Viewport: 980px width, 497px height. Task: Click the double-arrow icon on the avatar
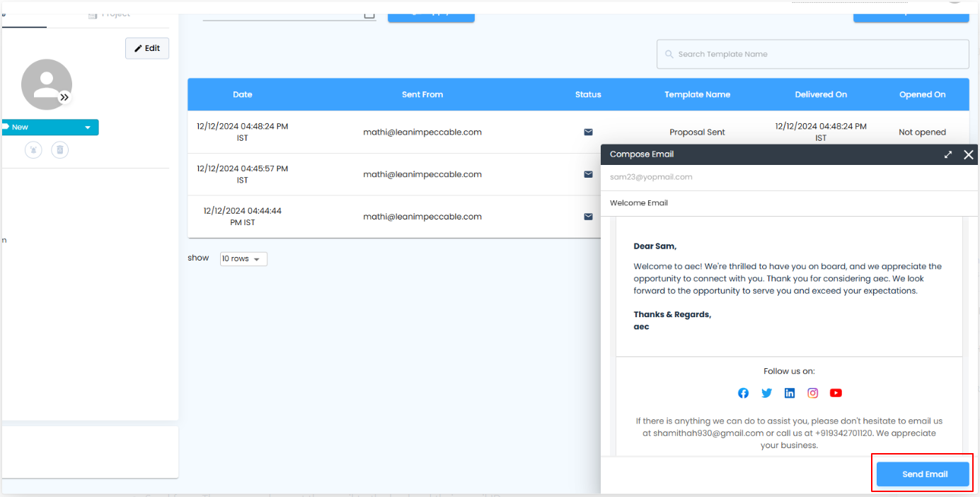pyautogui.click(x=64, y=97)
